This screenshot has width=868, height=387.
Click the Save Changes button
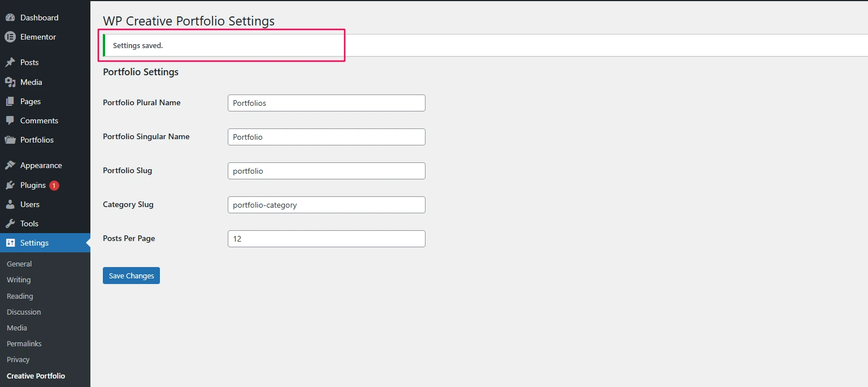click(131, 276)
